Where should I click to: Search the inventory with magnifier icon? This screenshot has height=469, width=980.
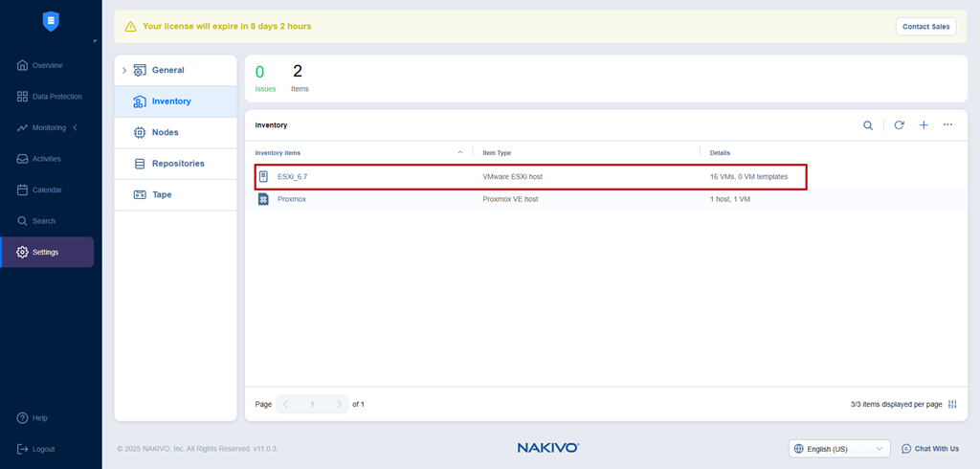coord(868,125)
